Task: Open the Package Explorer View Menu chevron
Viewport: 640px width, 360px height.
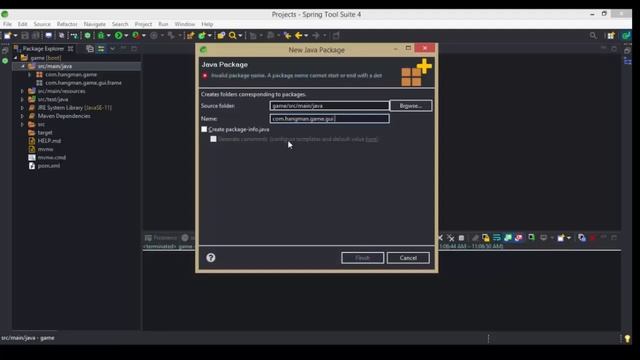Action: [113, 49]
